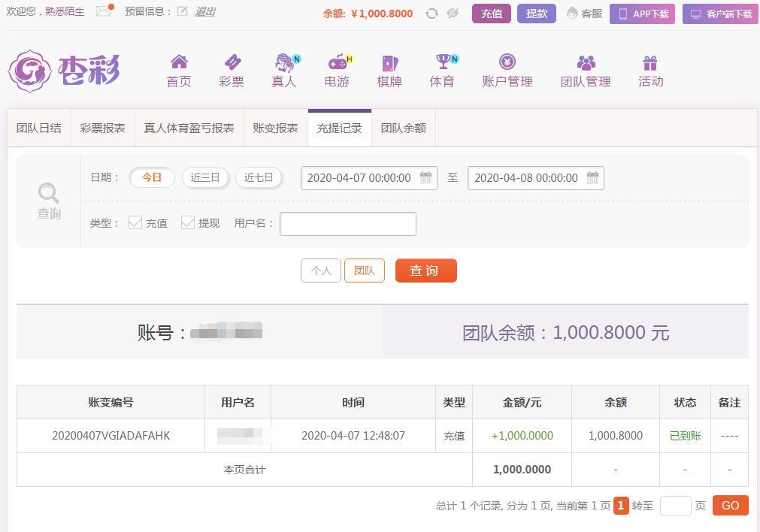Image resolution: width=760 pixels, height=532 pixels.
Task: Switch to the 团队余额 tab
Action: coord(403,128)
